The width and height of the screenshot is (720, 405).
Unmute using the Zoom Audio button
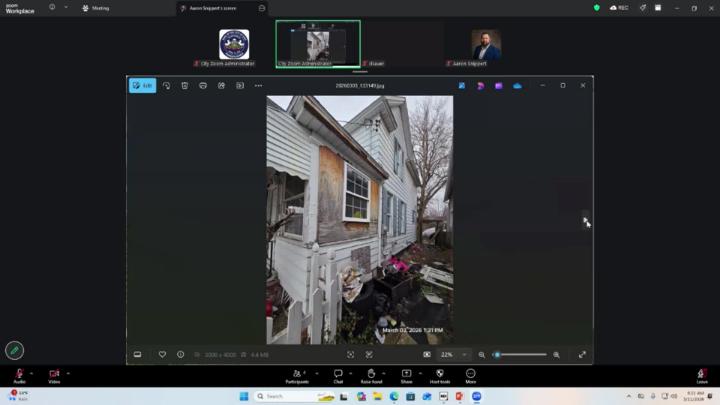click(x=19, y=375)
